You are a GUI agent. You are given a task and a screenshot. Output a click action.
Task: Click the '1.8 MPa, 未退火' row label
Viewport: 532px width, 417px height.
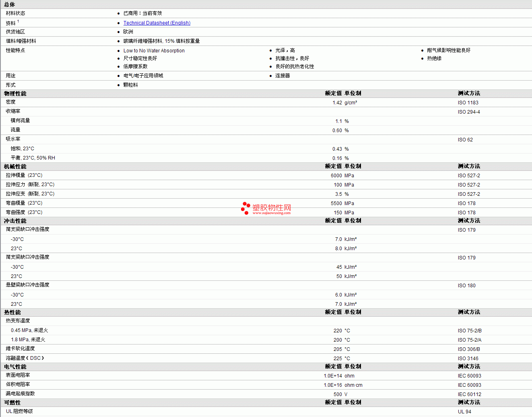28,340
